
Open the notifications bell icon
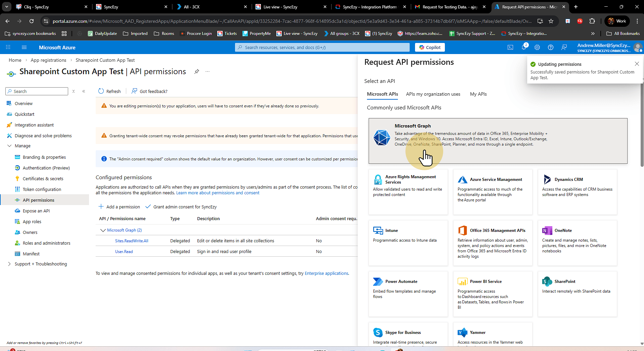(x=523, y=47)
